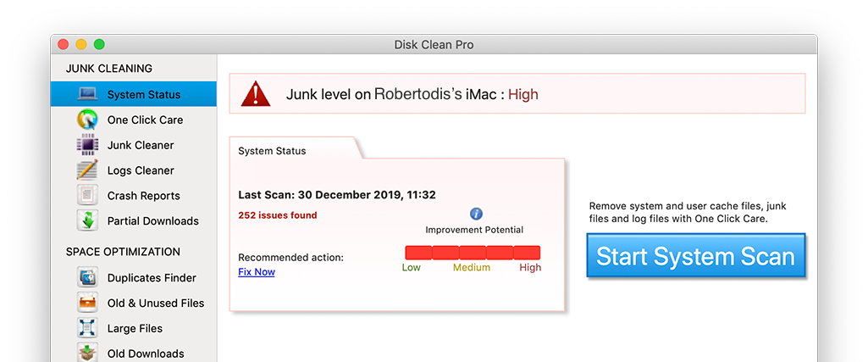Image resolution: width=868 pixels, height=362 pixels.
Task: Open One Click Care section
Action: [x=134, y=120]
